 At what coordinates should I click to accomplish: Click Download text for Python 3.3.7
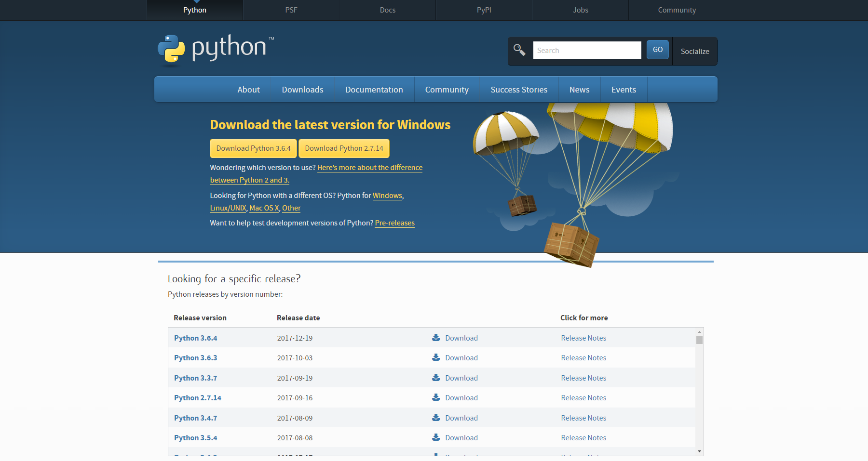(x=461, y=378)
